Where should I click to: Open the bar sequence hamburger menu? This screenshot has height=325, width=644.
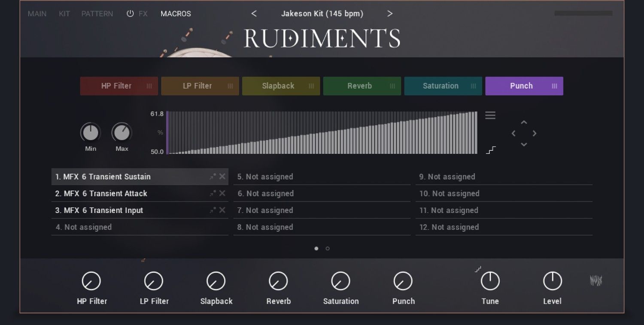[x=490, y=115]
